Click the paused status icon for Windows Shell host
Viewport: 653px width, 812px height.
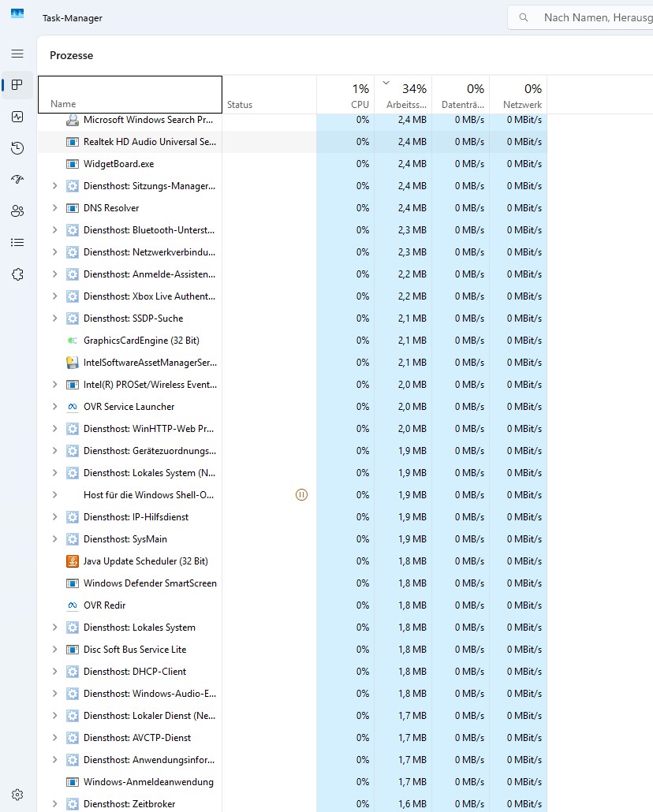tap(301, 495)
